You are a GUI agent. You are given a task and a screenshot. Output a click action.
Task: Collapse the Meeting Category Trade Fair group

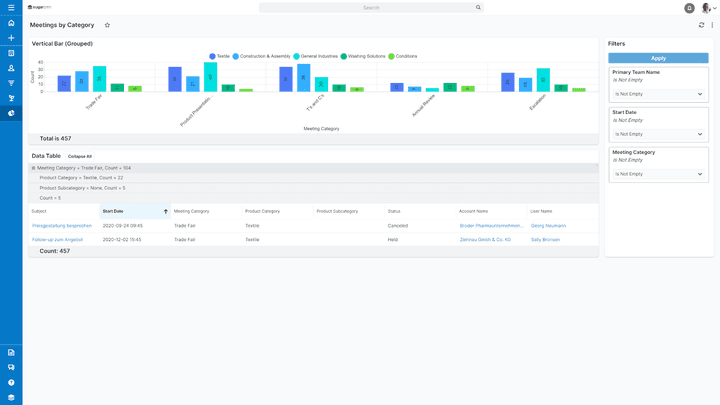click(x=34, y=168)
